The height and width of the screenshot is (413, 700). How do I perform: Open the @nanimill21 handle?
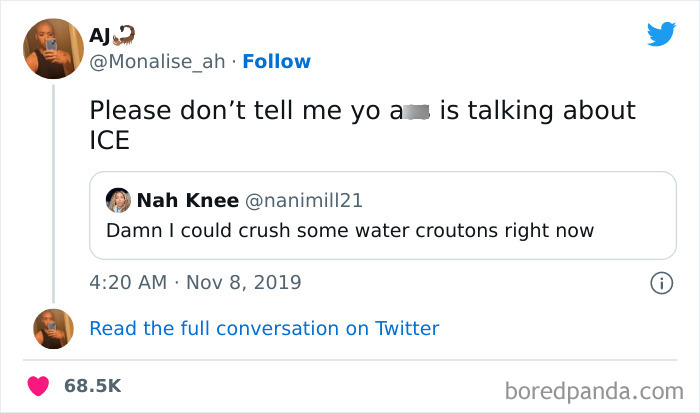304,200
